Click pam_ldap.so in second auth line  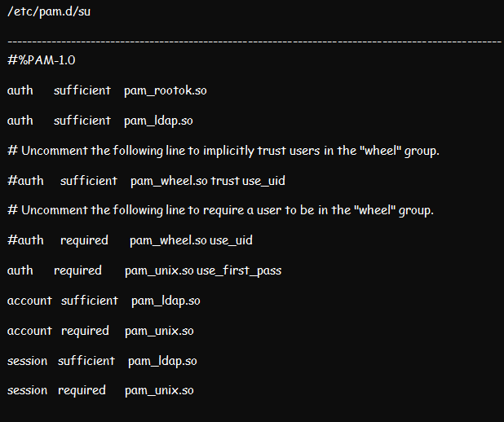tap(158, 121)
